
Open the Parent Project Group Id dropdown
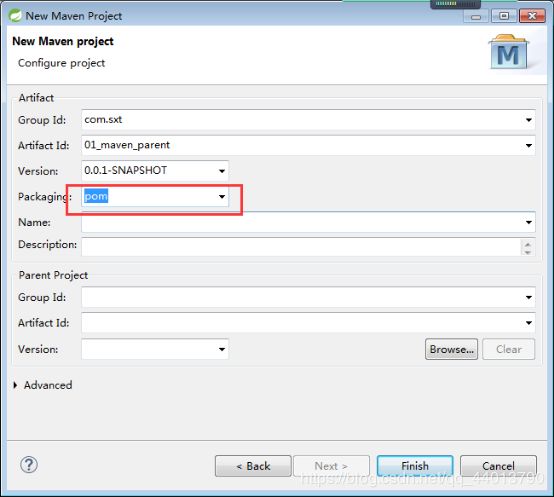[529, 297]
